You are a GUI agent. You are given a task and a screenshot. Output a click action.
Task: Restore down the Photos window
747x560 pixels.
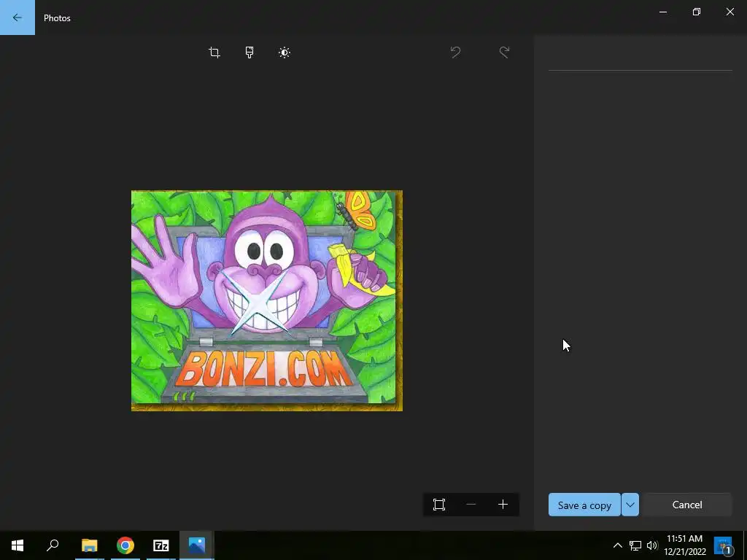pyautogui.click(x=697, y=12)
